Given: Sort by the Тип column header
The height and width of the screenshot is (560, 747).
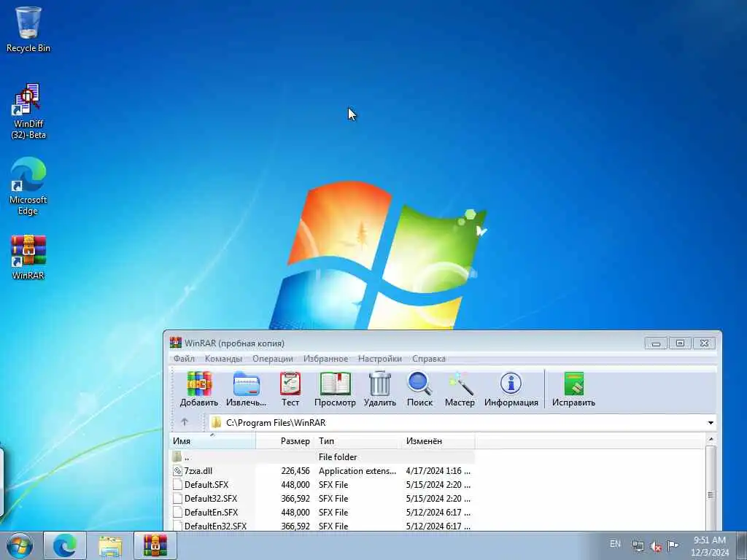Looking at the screenshot, I should point(358,441).
